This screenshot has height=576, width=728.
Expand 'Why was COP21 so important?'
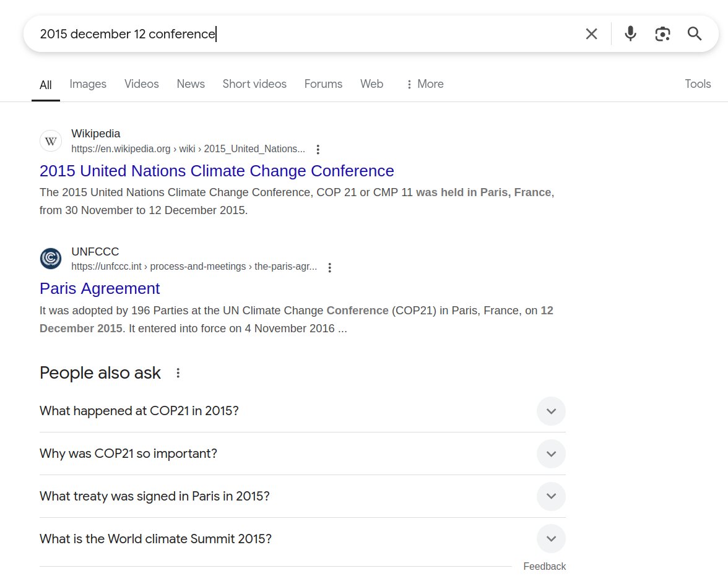click(550, 453)
